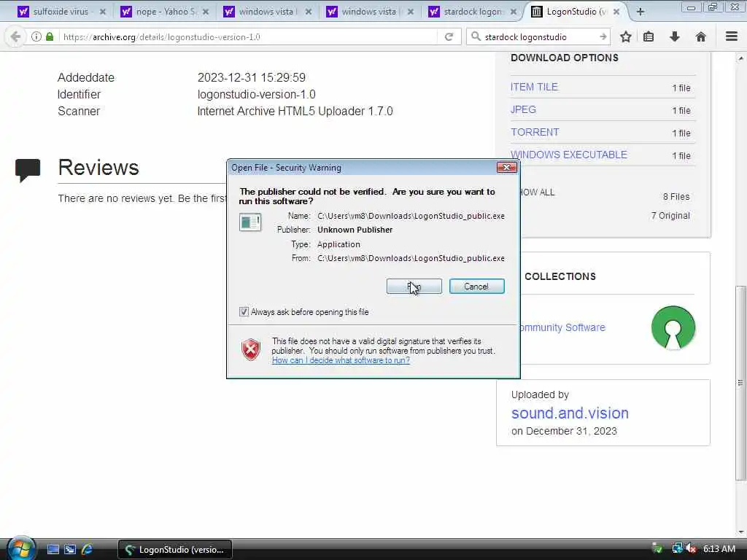Image resolution: width=747 pixels, height=560 pixels.
Task: Switch to the 'nope - Yahoo S' tab
Action: point(166,12)
